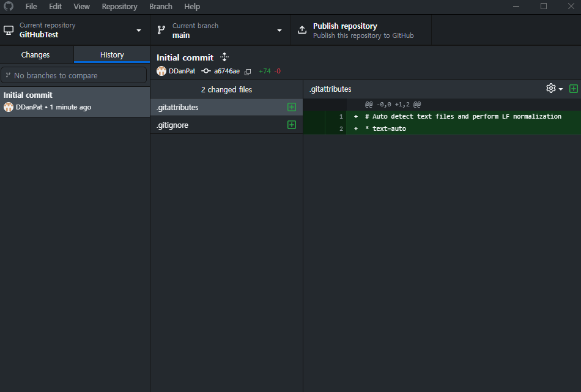
Task: Click the @@ -0,0 +1,2 @@ hunk header
Action: tap(393, 105)
